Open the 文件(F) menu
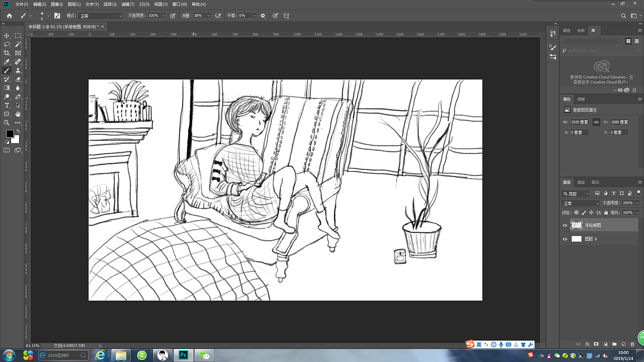Screen dimensions: 644x362 coord(22,4)
